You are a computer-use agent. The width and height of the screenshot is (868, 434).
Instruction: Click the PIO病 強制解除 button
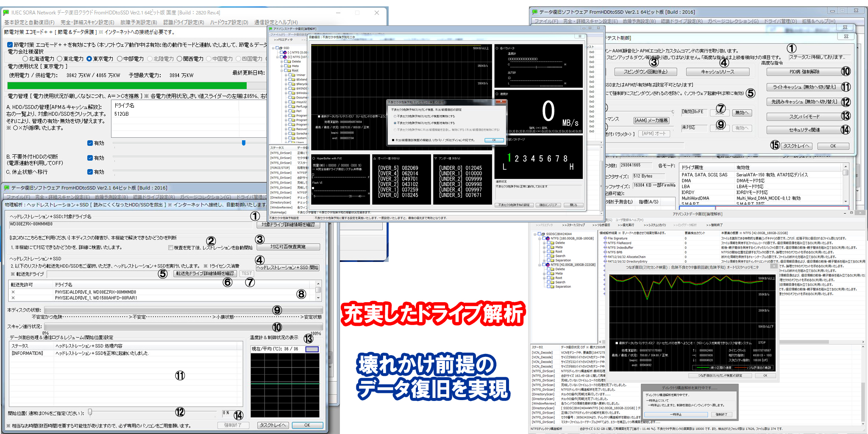804,72
